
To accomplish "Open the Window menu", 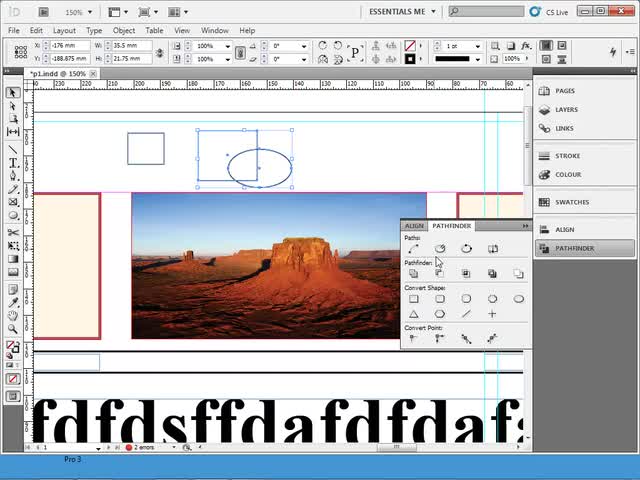I will tap(215, 30).
